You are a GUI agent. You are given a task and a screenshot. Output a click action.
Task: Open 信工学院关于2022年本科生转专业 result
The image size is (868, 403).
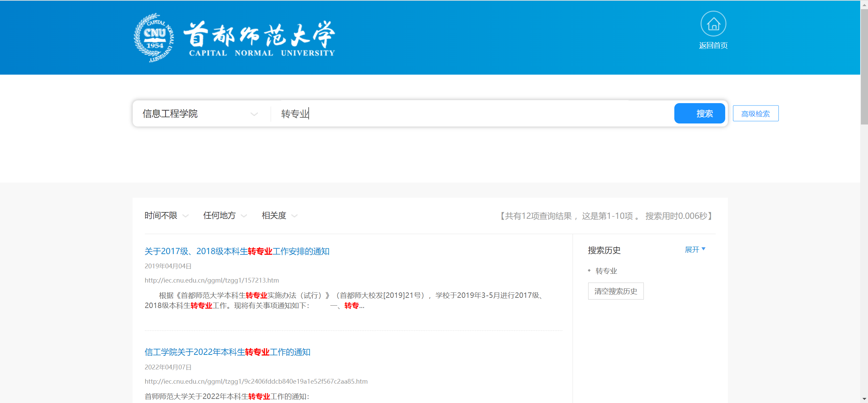[227, 352]
